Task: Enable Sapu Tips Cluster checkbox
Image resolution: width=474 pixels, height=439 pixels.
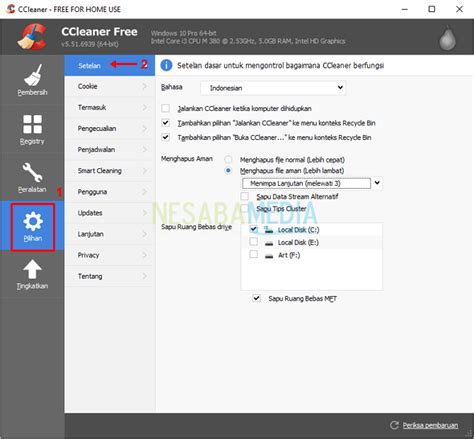Action: point(245,209)
